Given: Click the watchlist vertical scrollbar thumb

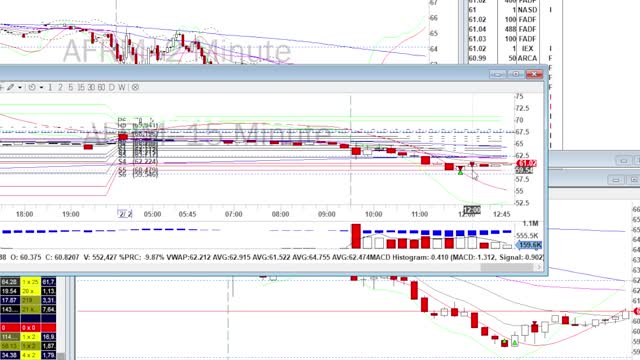Looking at the screenshot, I should click(60, 356).
